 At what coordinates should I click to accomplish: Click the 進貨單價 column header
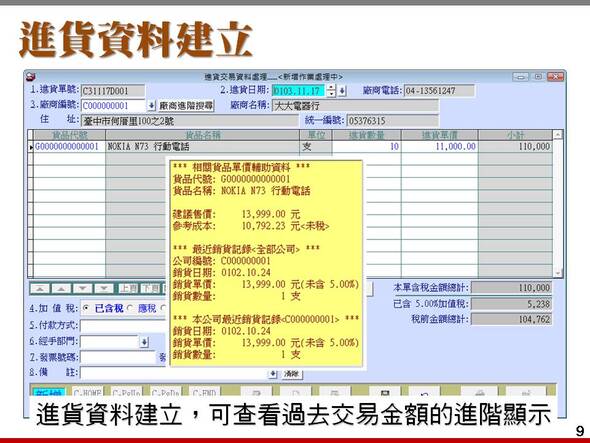click(439, 135)
